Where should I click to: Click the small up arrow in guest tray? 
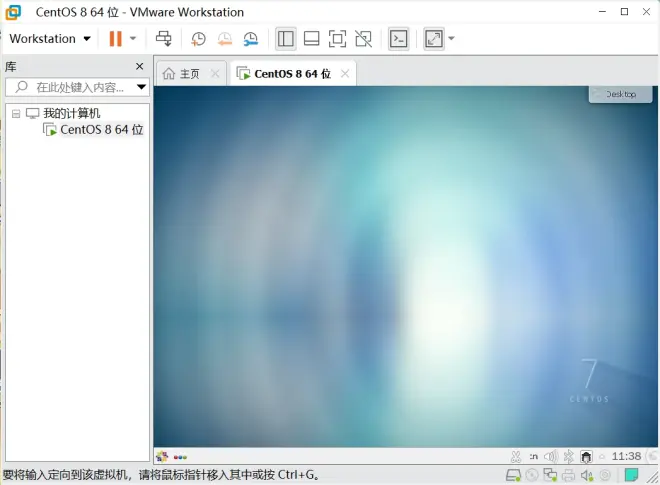[602, 456]
